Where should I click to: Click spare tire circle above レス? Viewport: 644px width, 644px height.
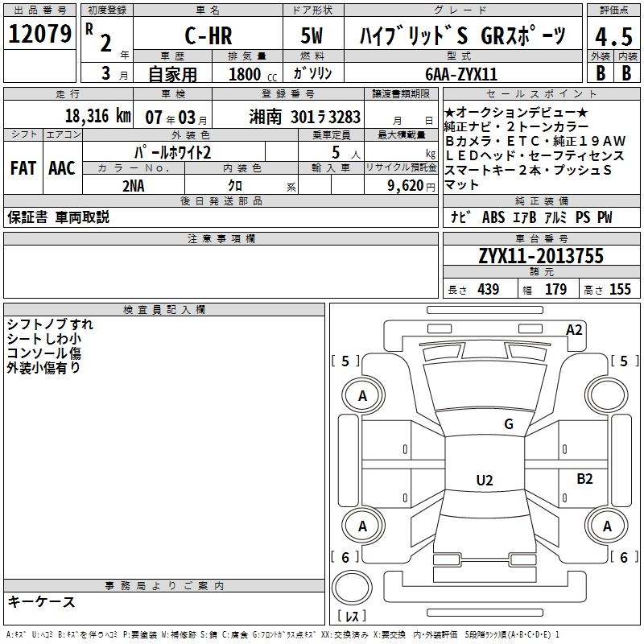pos(352,588)
